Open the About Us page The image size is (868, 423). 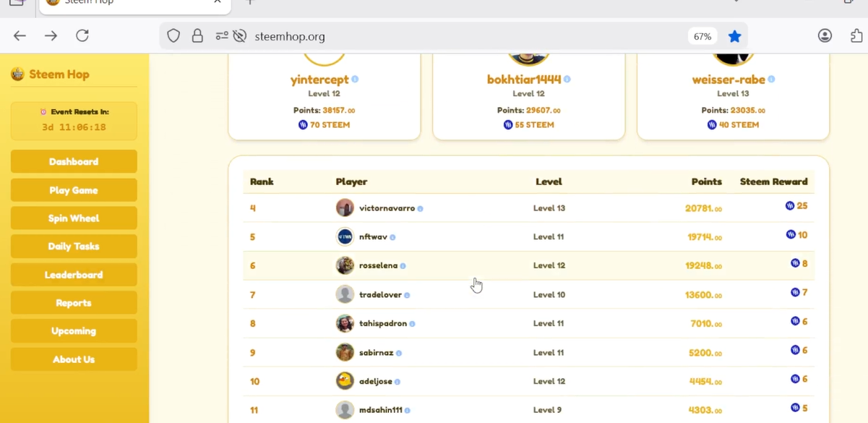click(74, 359)
